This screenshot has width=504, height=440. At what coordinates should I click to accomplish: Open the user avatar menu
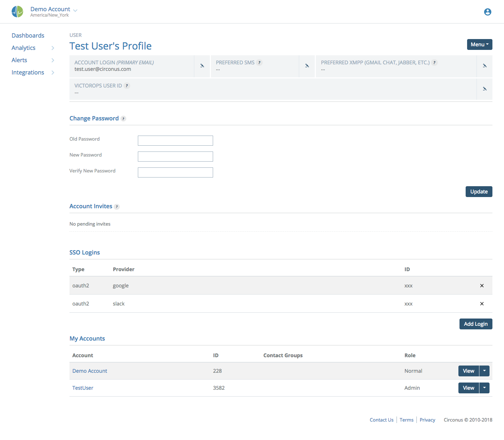click(x=487, y=12)
